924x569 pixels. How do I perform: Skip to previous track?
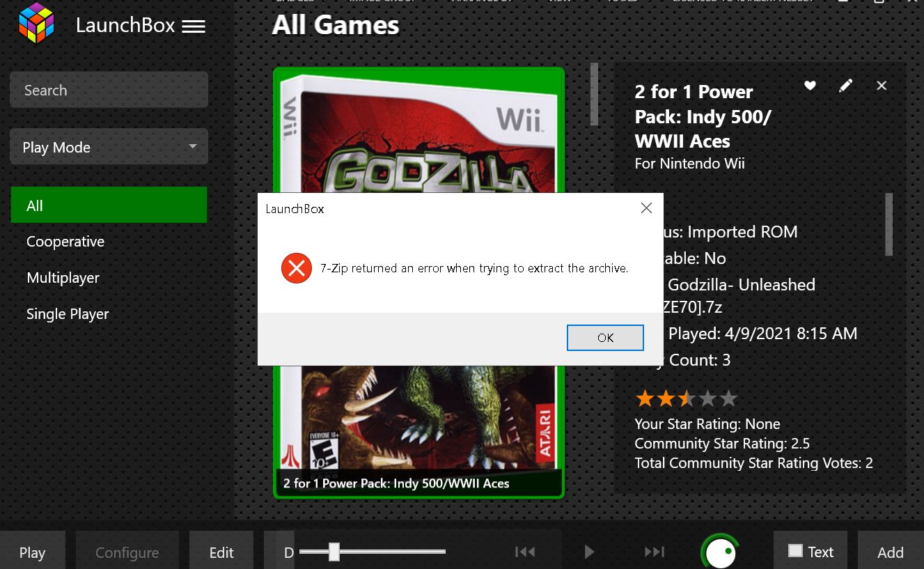[x=525, y=552]
